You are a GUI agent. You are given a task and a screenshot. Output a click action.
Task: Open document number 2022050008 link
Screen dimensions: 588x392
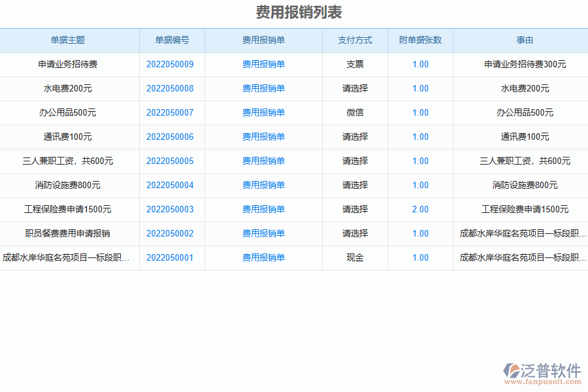(x=171, y=88)
